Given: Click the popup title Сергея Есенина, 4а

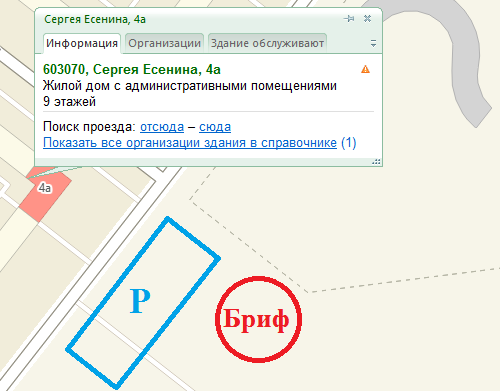Looking at the screenshot, I should 95,19.
